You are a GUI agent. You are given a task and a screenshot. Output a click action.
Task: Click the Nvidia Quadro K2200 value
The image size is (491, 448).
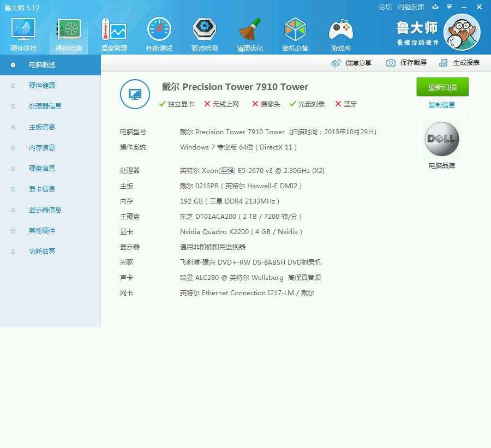tap(241, 232)
